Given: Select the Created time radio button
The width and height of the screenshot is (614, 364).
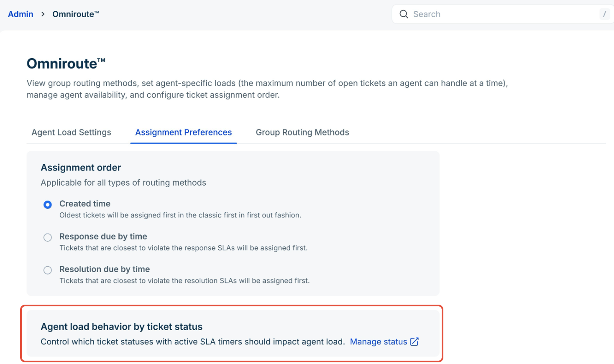Looking at the screenshot, I should click(48, 205).
